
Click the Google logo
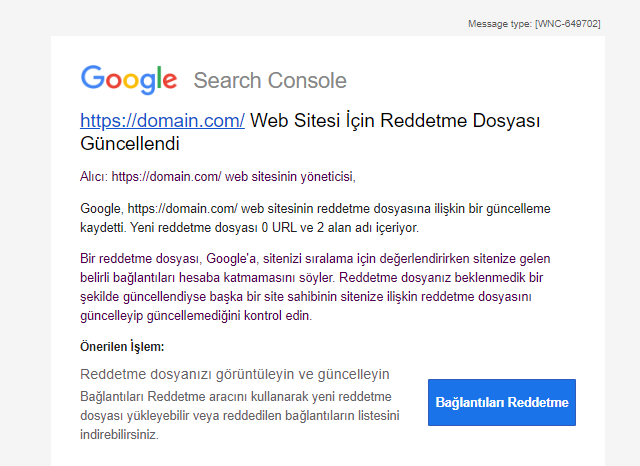pyautogui.click(x=129, y=79)
